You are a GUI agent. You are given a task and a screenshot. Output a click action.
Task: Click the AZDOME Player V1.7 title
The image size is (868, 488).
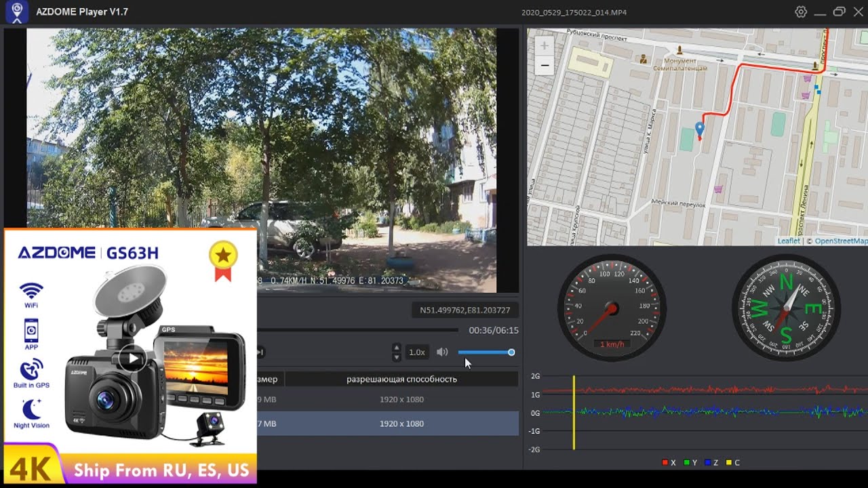pos(82,12)
